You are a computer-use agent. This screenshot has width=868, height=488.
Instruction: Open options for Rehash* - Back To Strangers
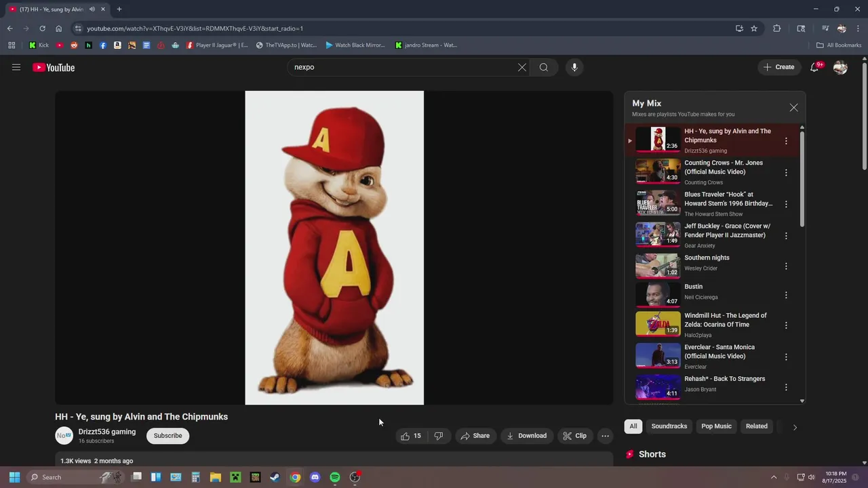point(786,388)
